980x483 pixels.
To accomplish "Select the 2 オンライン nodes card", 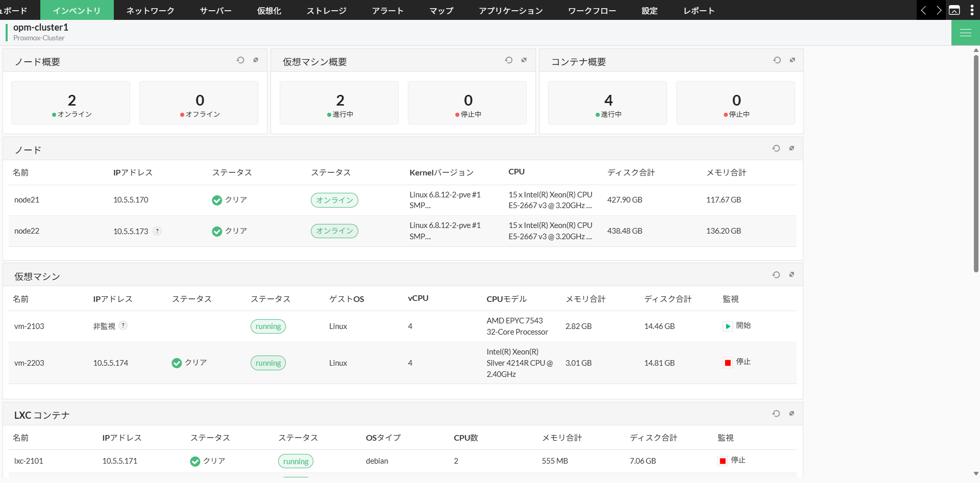I will coord(71,103).
